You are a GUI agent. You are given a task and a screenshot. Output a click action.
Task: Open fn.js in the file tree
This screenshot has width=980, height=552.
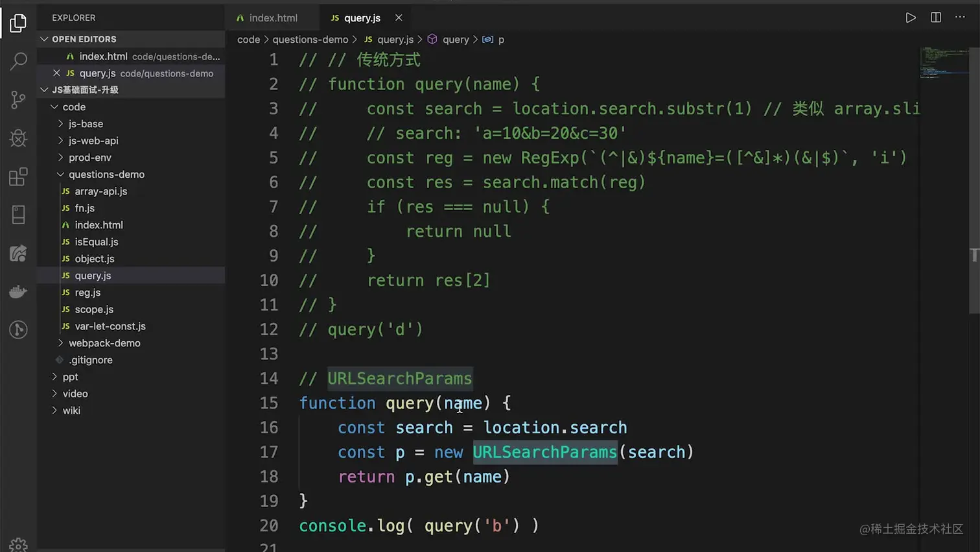131,208
